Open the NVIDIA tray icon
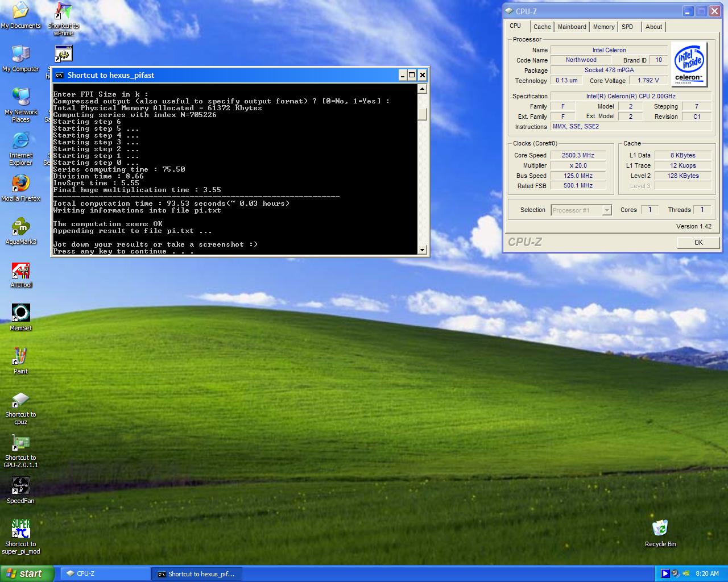The height and width of the screenshot is (582, 728). (x=686, y=573)
